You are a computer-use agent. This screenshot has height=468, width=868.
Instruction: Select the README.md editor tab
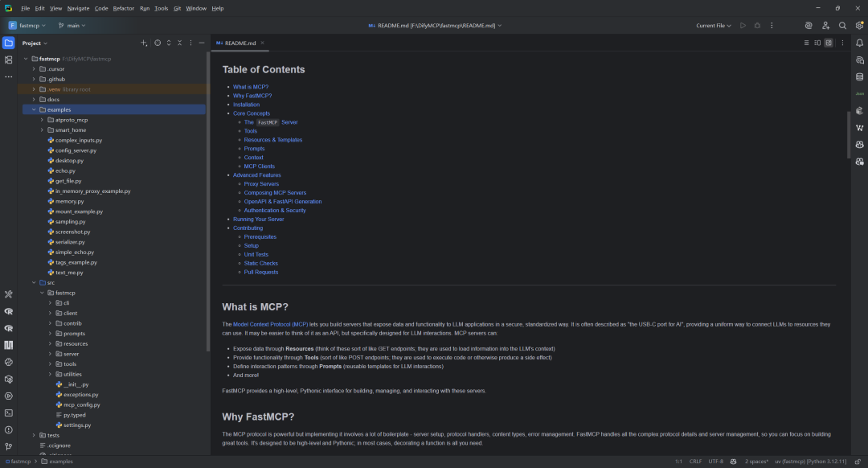point(240,43)
